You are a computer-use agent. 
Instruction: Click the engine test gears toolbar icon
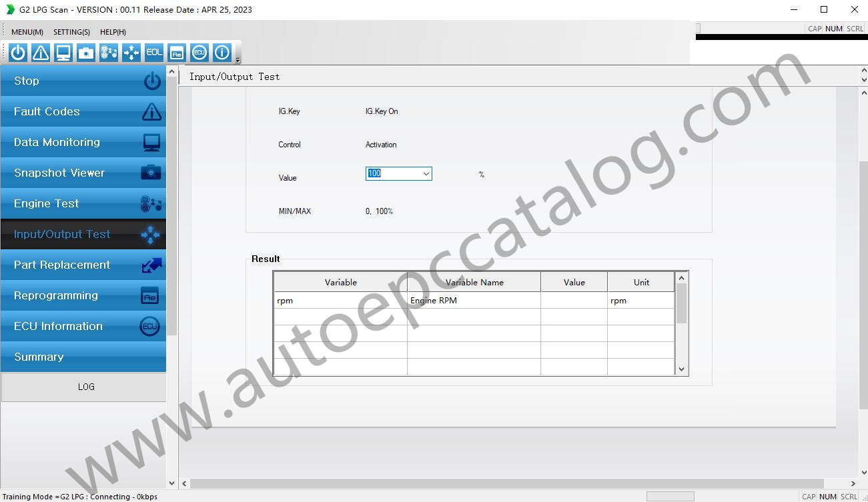point(109,53)
